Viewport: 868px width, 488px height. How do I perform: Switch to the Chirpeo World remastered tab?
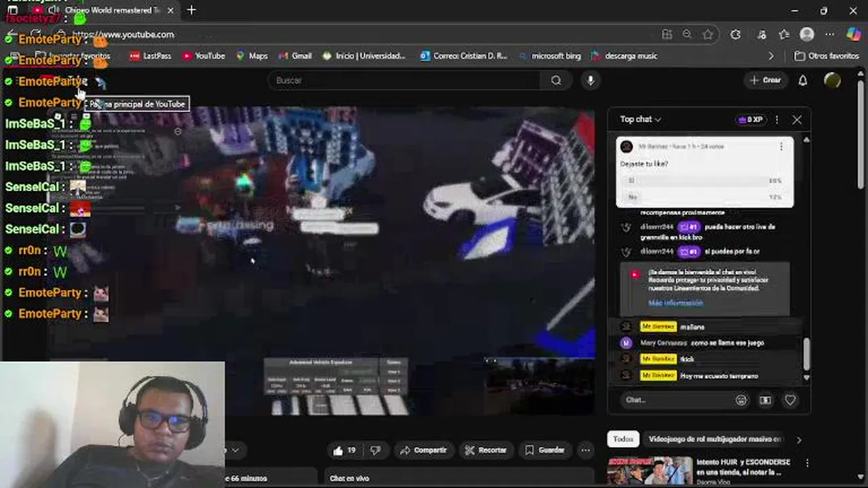click(112, 10)
